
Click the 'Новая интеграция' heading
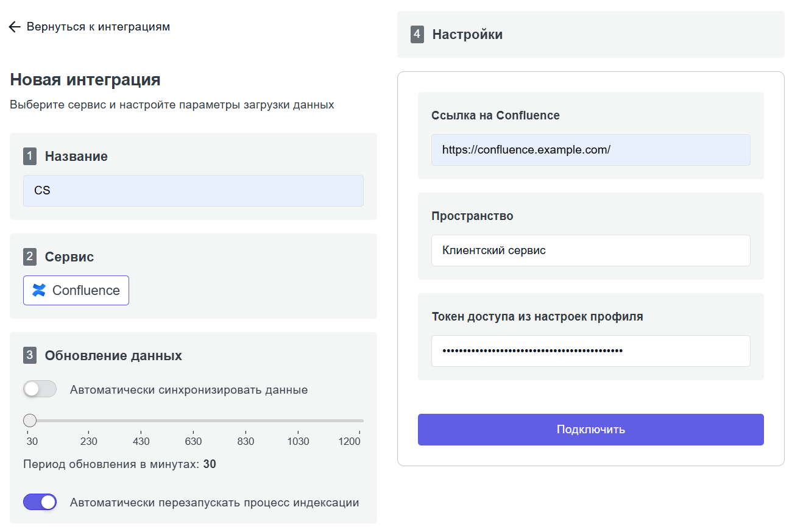point(85,80)
